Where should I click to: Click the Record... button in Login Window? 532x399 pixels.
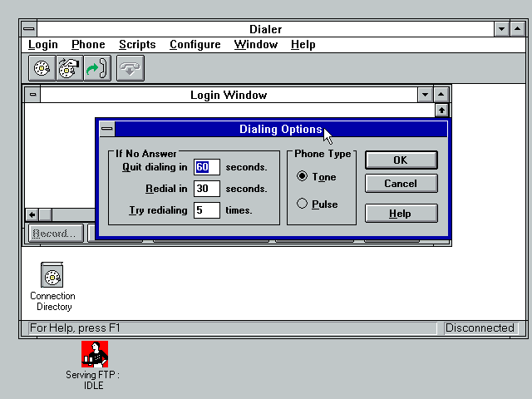click(x=56, y=234)
